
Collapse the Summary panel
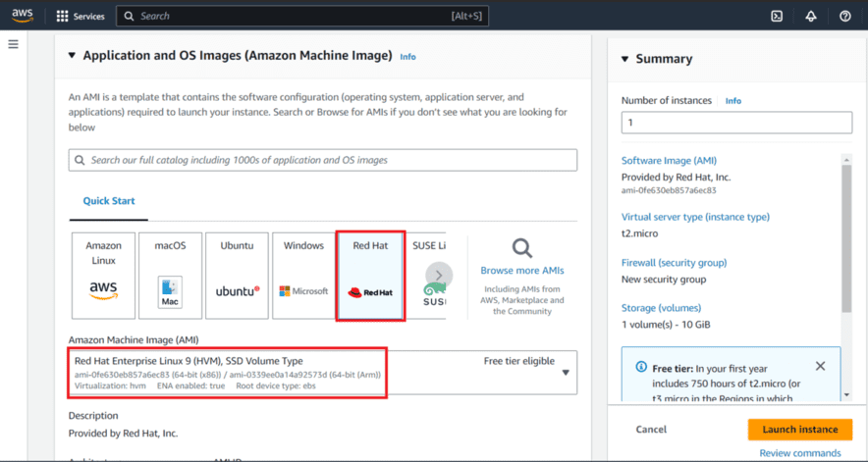coord(625,59)
